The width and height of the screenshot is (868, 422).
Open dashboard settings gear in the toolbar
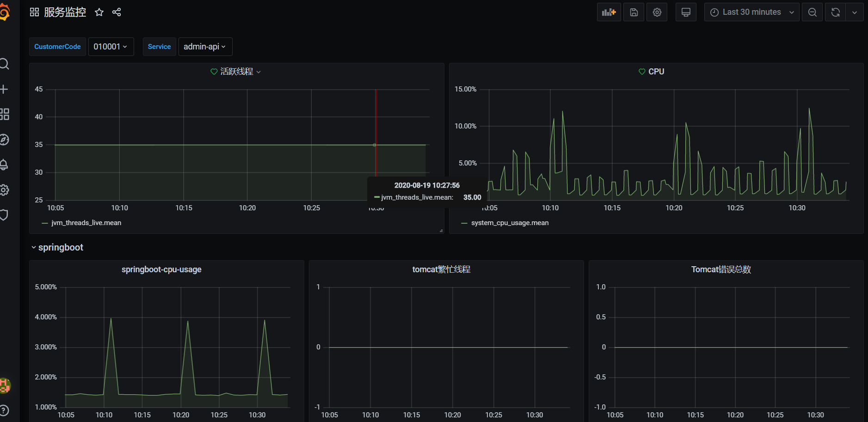point(657,12)
